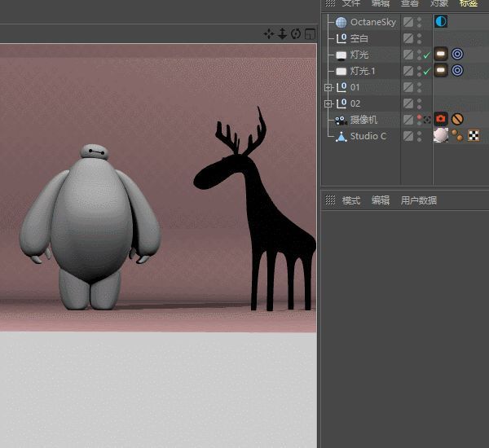Screen dimensions: 489x448
Task: Select the 01 row name
Action: 355,87
